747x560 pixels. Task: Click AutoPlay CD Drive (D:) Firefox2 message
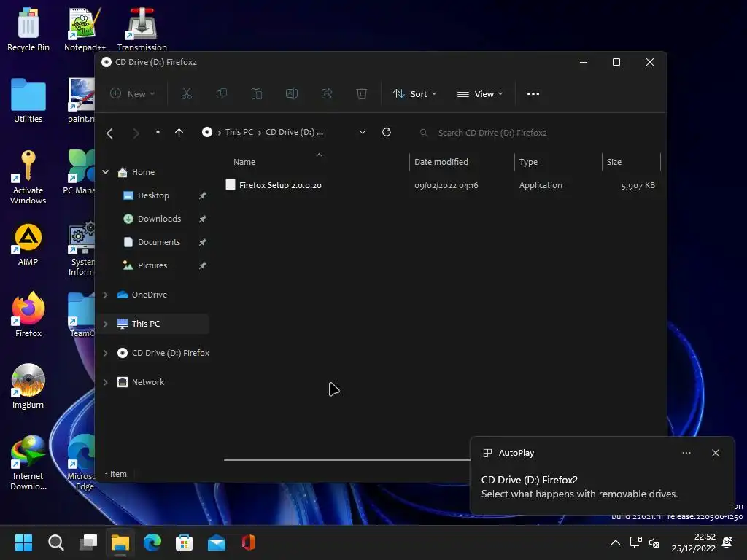click(579, 486)
